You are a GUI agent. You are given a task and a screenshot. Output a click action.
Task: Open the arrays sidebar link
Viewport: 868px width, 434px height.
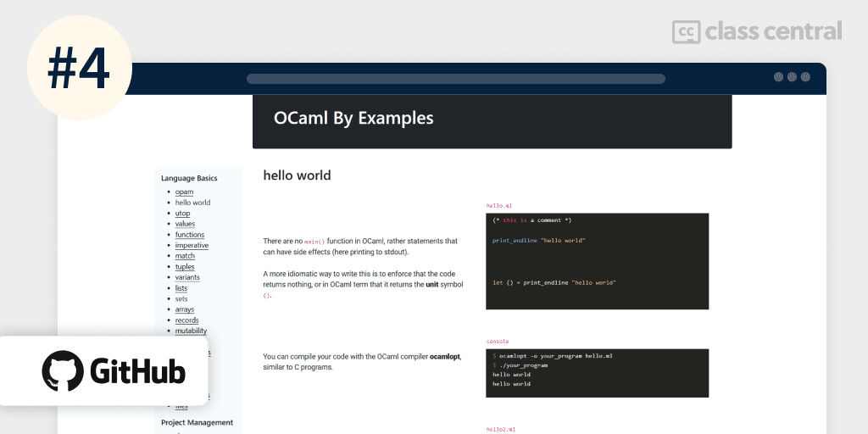coord(185,309)
